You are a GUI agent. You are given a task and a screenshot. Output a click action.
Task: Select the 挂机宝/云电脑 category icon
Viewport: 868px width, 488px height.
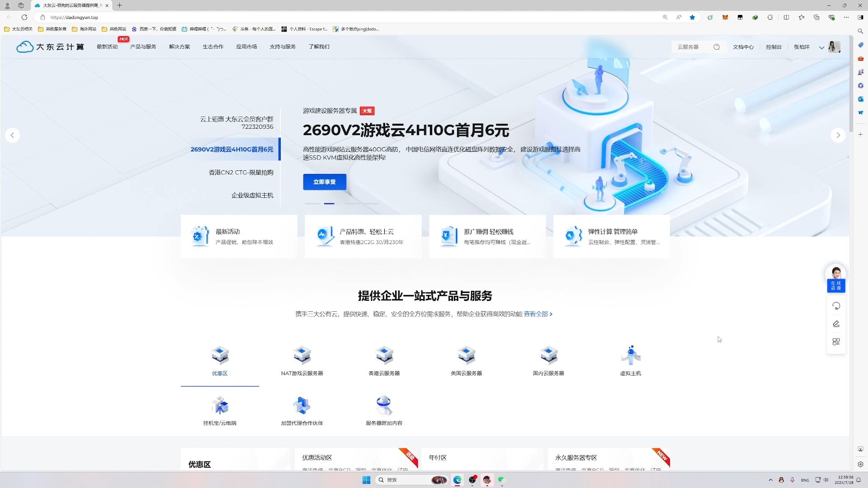point(220,405)
